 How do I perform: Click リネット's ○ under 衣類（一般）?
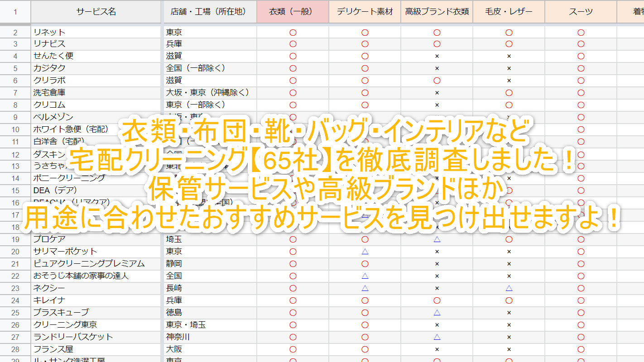point(293,32)
